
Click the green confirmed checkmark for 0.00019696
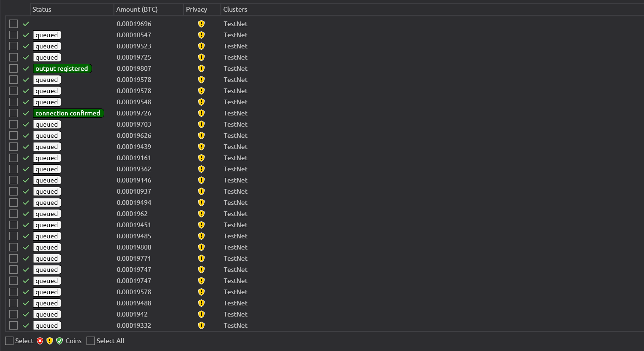[26, 24]
